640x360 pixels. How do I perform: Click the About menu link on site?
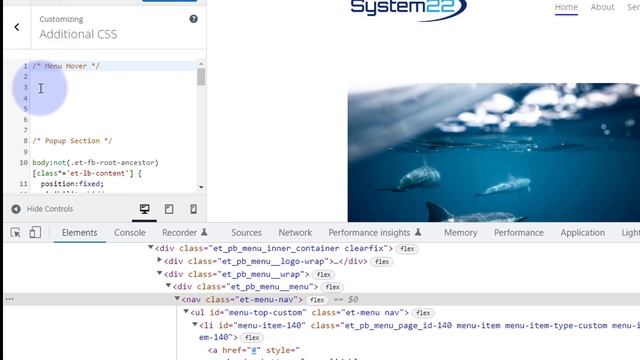pyautogui.click(x=602, y=7)
